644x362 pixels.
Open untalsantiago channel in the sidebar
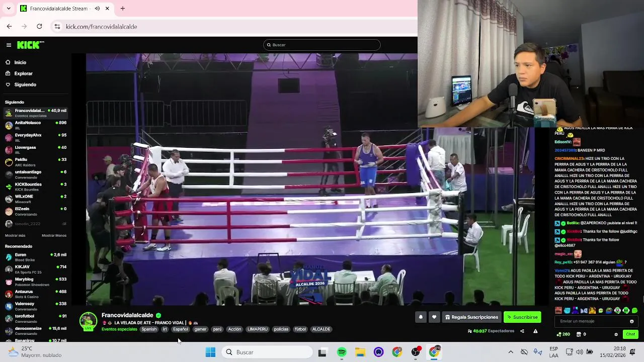pos(35,174)
